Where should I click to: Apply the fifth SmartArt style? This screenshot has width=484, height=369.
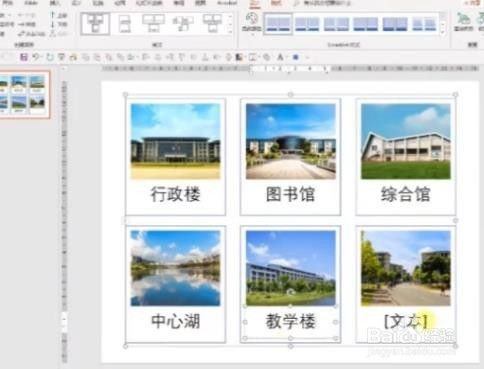[395, 24]
